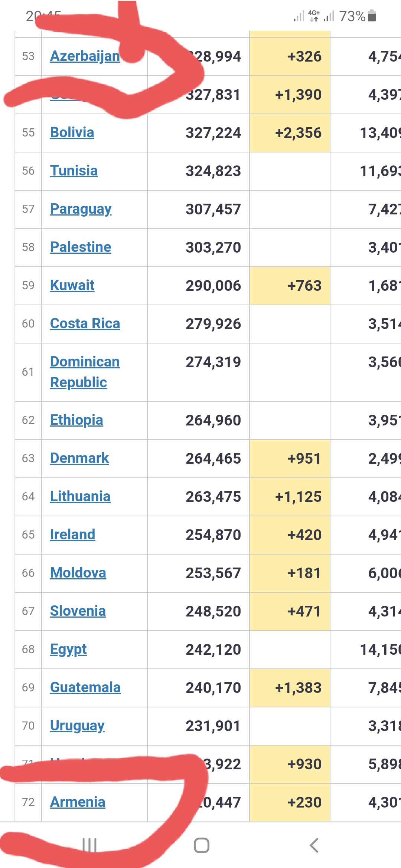Tap the Ethiopia link

click(76, 420)
